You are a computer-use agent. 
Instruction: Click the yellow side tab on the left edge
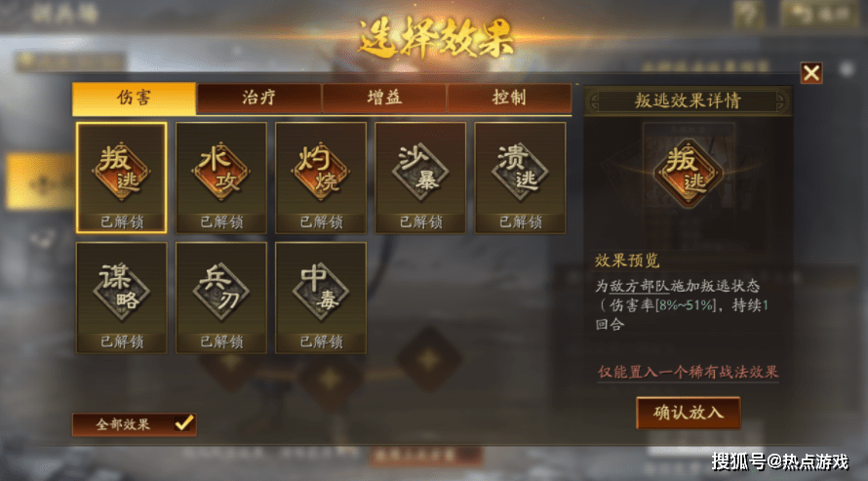click(40, 181)
